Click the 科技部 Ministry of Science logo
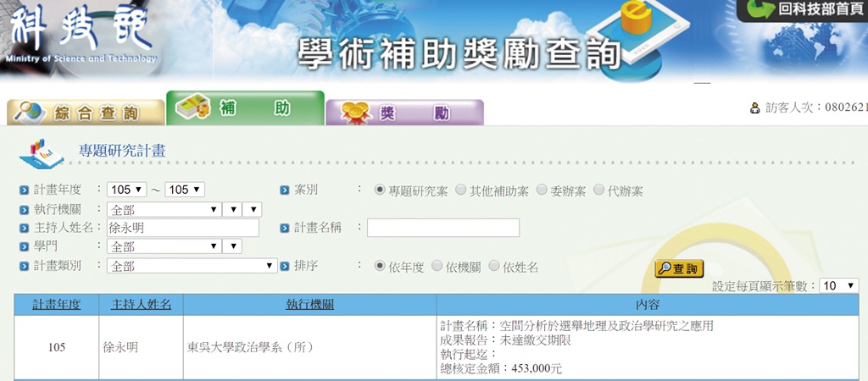868x381 pixels. pos(81,34)
